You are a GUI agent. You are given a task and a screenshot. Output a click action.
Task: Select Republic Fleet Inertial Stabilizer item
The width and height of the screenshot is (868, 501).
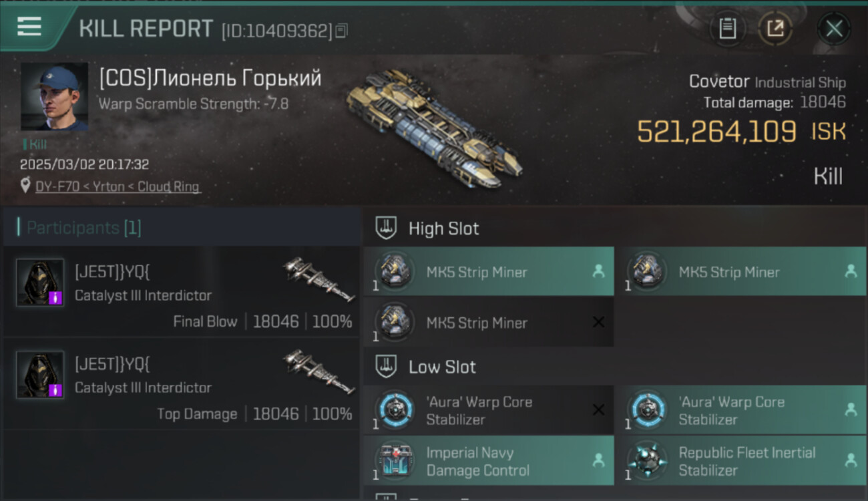tap(741, 461)
